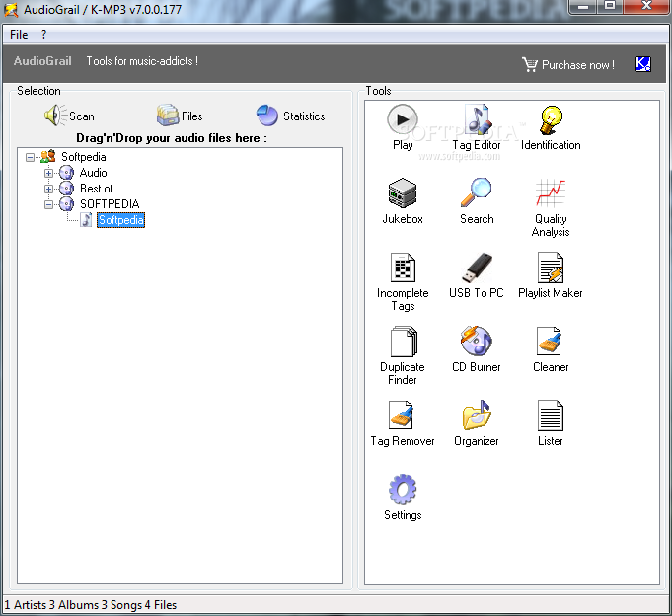Viewport: 672px width, 616px height.
Task: Expand the Best of album node
Action: [48, 189]
